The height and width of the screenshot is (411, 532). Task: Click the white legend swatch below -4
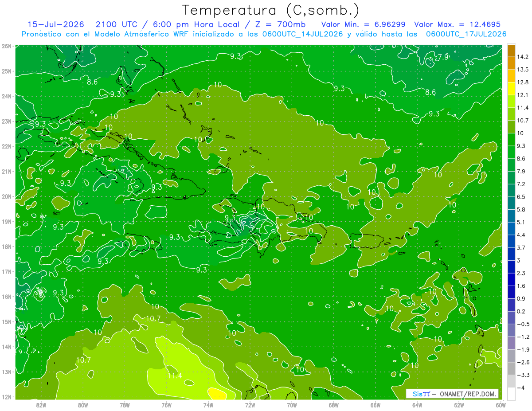tap(511, 394)
